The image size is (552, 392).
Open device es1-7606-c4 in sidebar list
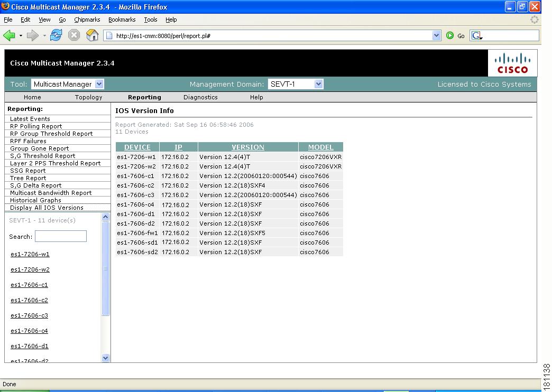tap(29, 331)
